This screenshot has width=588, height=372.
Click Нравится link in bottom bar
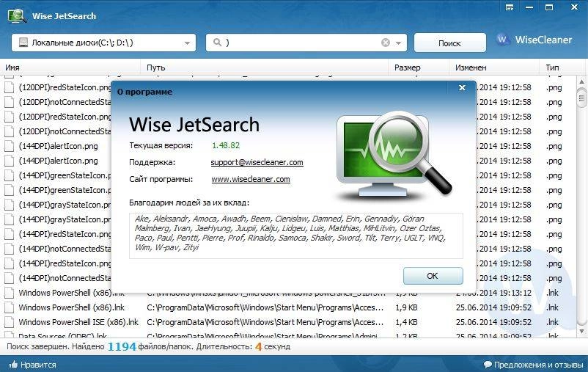[38, 365]
